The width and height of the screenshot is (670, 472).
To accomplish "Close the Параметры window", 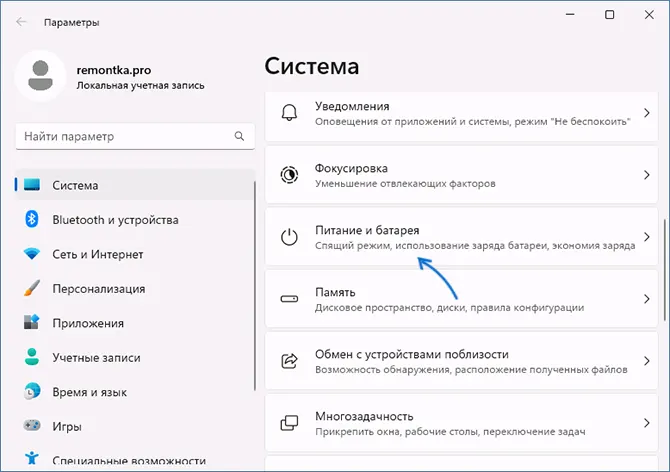I will (x=649, y=15).
